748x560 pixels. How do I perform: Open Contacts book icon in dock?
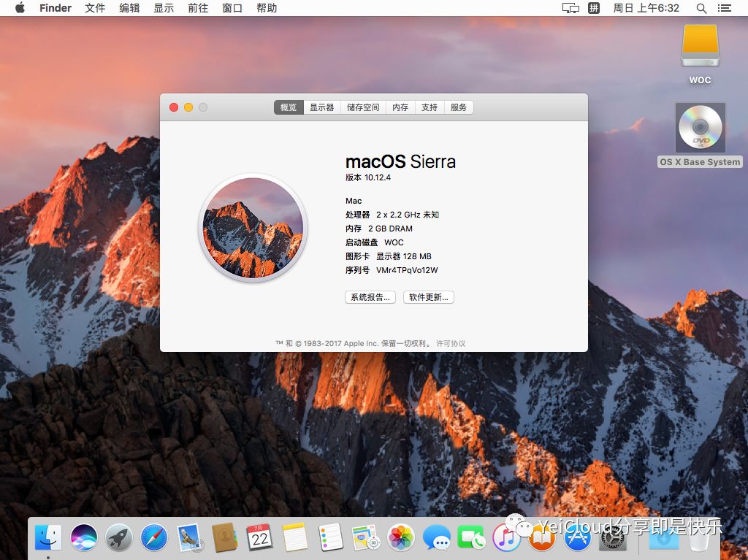tap(224, 537)
